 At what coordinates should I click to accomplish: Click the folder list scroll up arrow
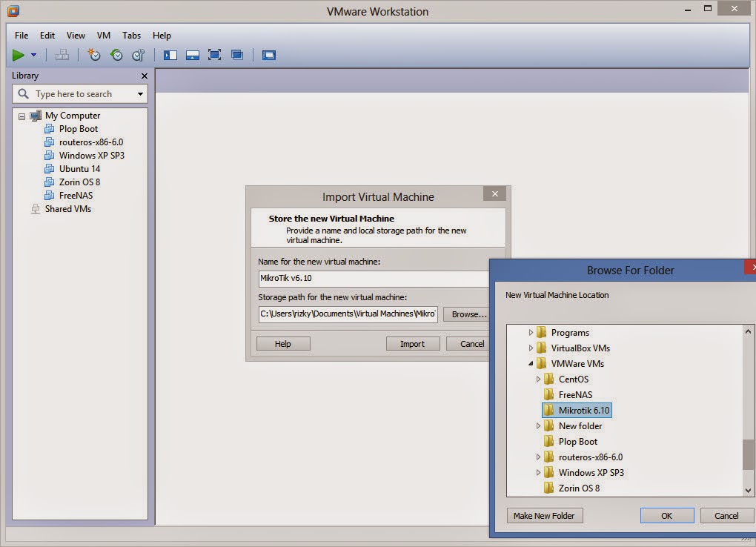click(748, 331)
